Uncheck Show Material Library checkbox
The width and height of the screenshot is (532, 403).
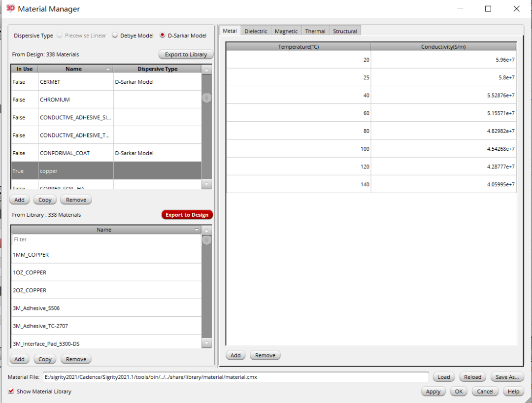(11, 391)
